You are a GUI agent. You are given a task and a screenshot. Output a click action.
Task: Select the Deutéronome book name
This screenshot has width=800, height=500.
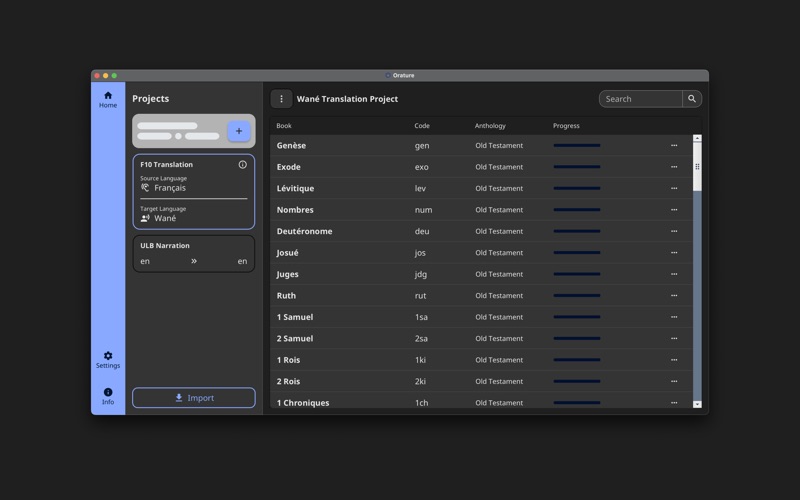[x=305, y=231]
